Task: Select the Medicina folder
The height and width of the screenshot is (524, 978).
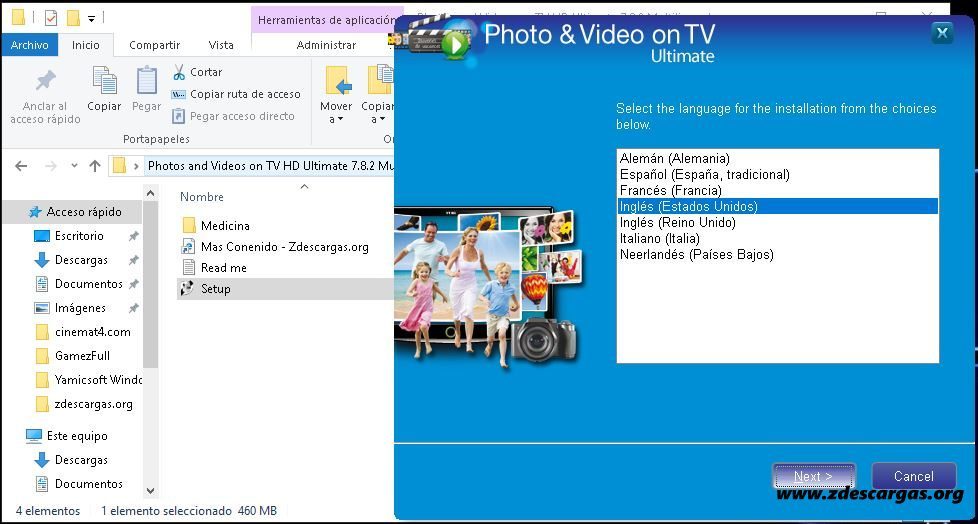Action: 216,226
